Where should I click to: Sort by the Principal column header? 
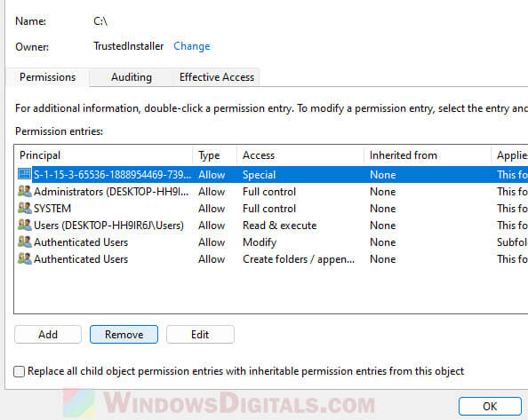(x=103, y=155)
